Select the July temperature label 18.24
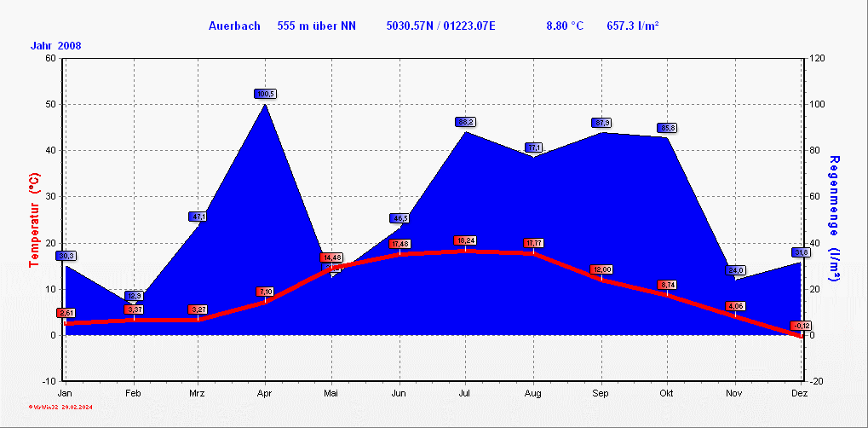 [x=465, y=240]
